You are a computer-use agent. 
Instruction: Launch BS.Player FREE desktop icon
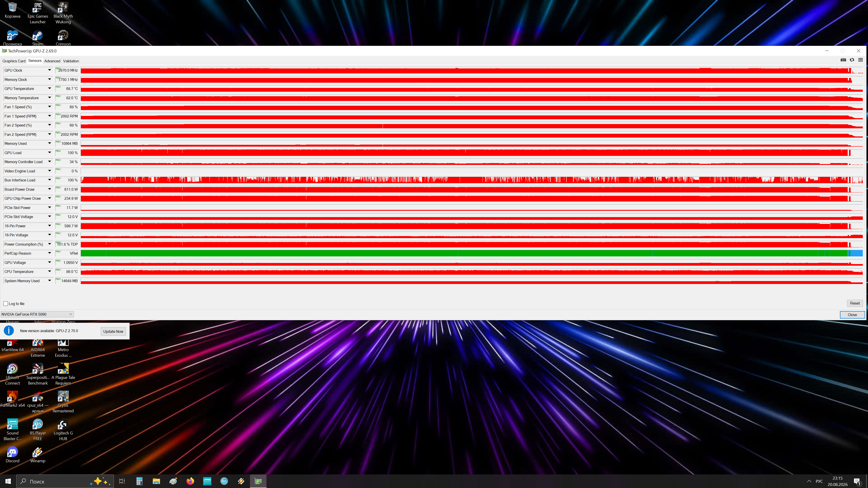(x=38, y=429)
